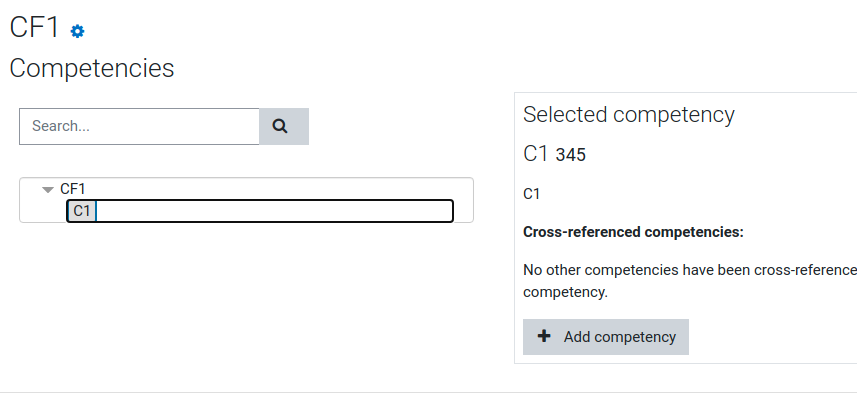Click the 345 competency ID number

click(571, 155)
